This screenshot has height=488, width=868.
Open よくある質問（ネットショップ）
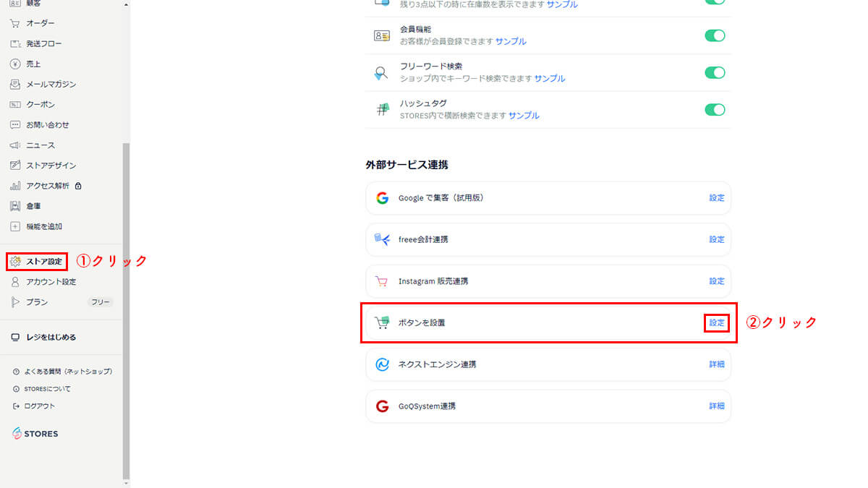click(x=68, y=371)
